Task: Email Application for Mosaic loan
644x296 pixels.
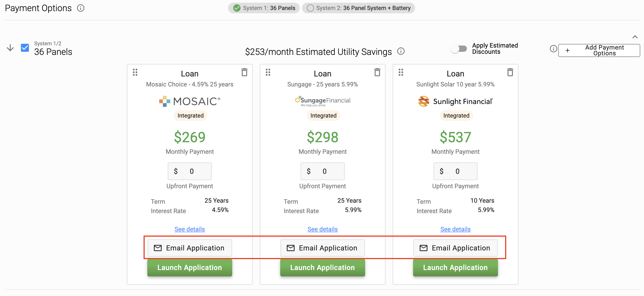Action: [x=190, y=248]
